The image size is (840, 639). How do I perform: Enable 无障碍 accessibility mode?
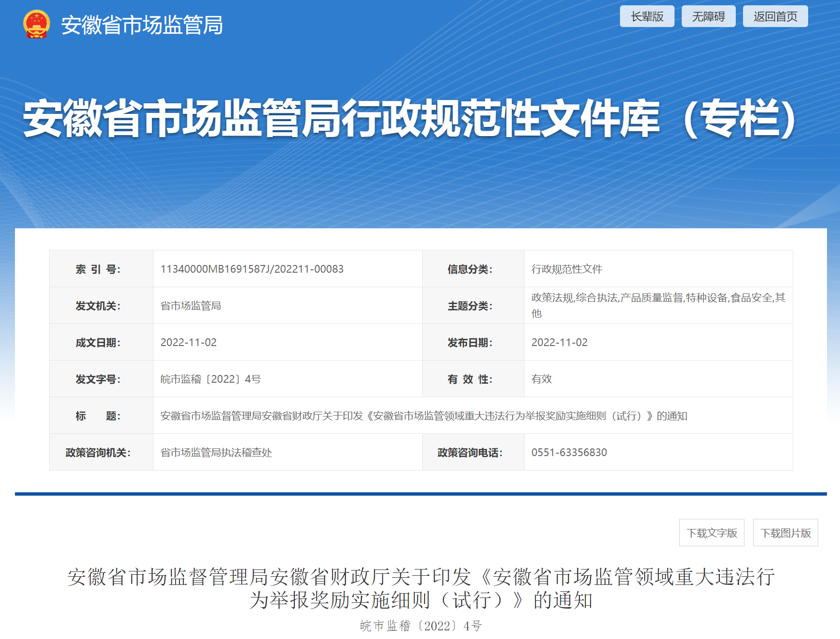tap(708, 16)
